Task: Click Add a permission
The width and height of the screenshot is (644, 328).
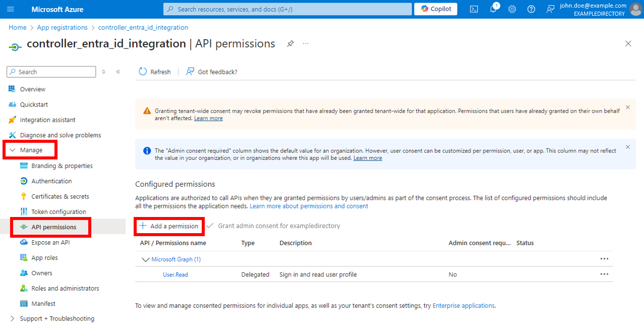Action: click(x=169, y=226)
